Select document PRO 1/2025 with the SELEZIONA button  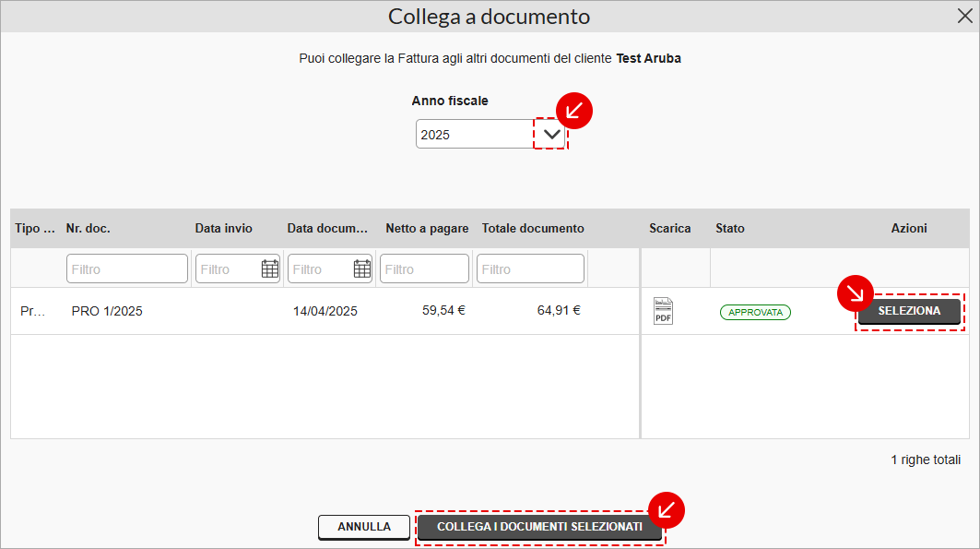(910, 311)
